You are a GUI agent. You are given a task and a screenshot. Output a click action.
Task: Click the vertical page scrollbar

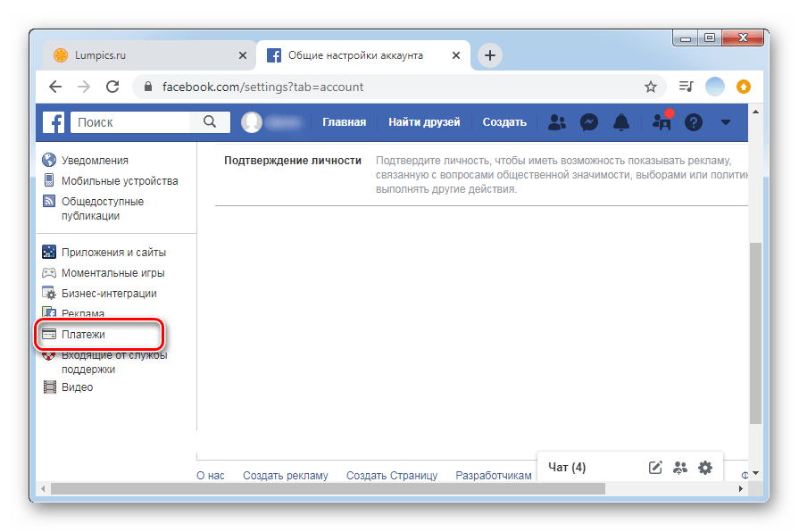755,331
